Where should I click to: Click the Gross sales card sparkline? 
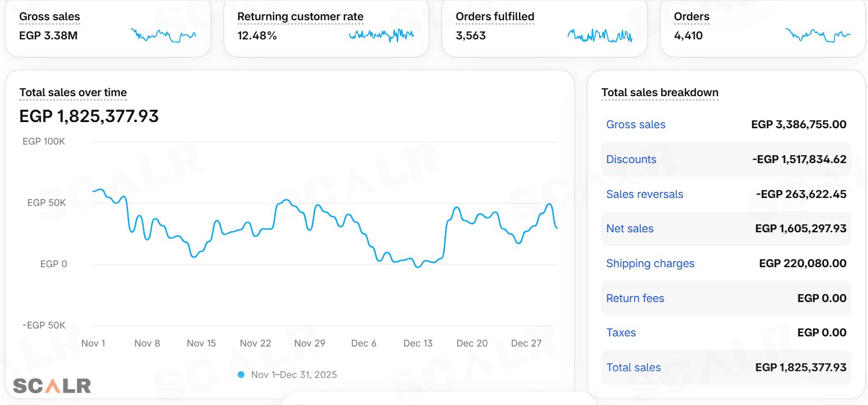[163, 35]
